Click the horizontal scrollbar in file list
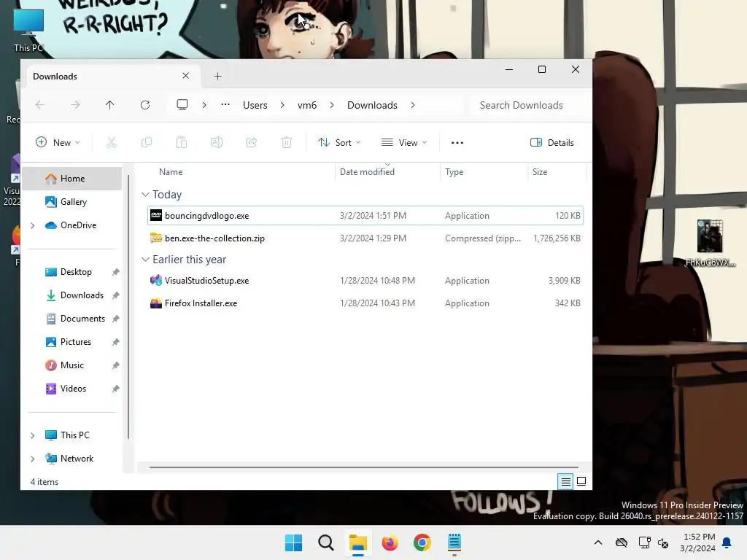Screen dimensions: 747x560 click(x=363, y=467)
